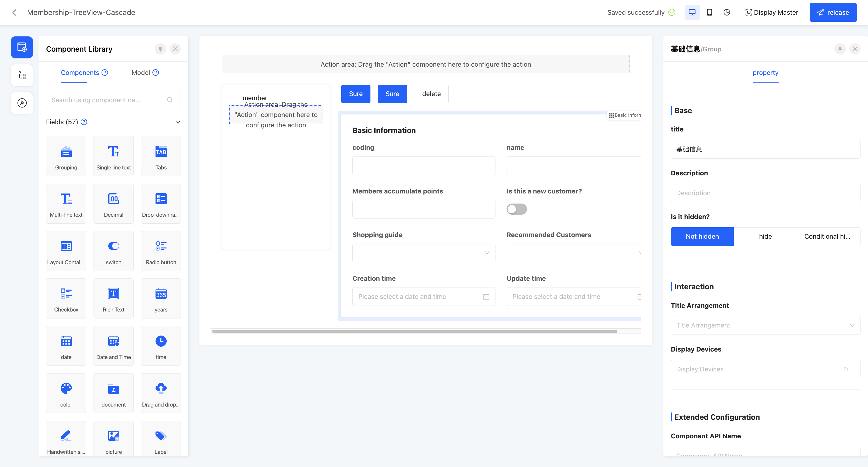Open the version history clock icon
The image size is (868, 467).
(x=727, y=12)
